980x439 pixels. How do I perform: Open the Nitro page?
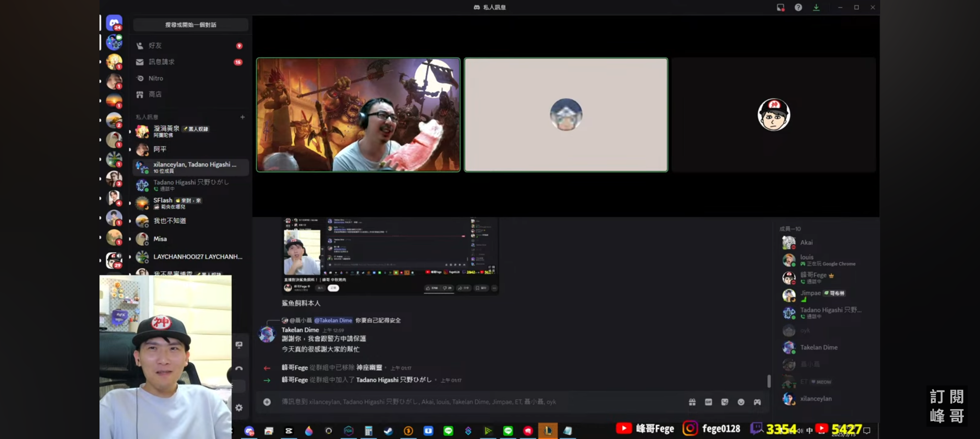click(190, 78)
